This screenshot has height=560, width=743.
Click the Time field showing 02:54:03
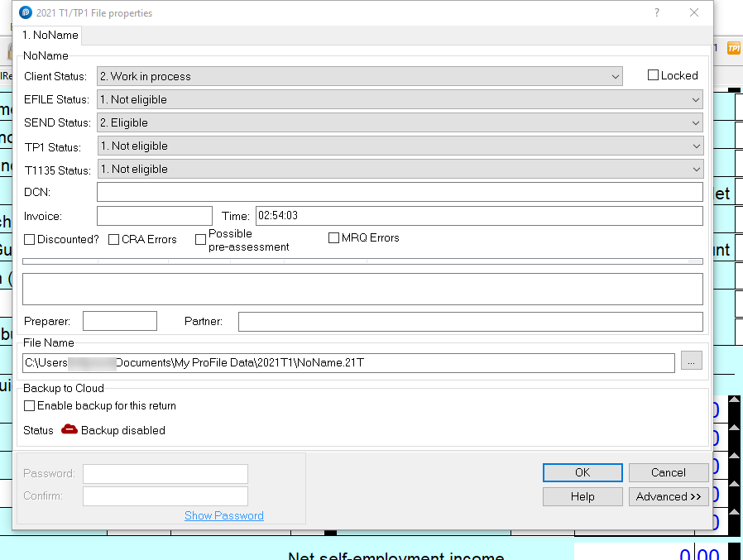[479, 216]
